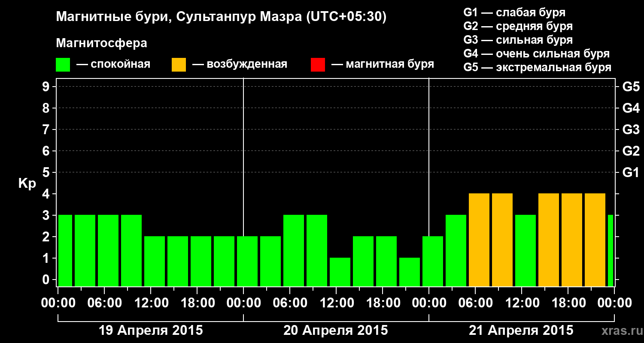Click the green 'спокойная' legend swatch

coord(63,65)
